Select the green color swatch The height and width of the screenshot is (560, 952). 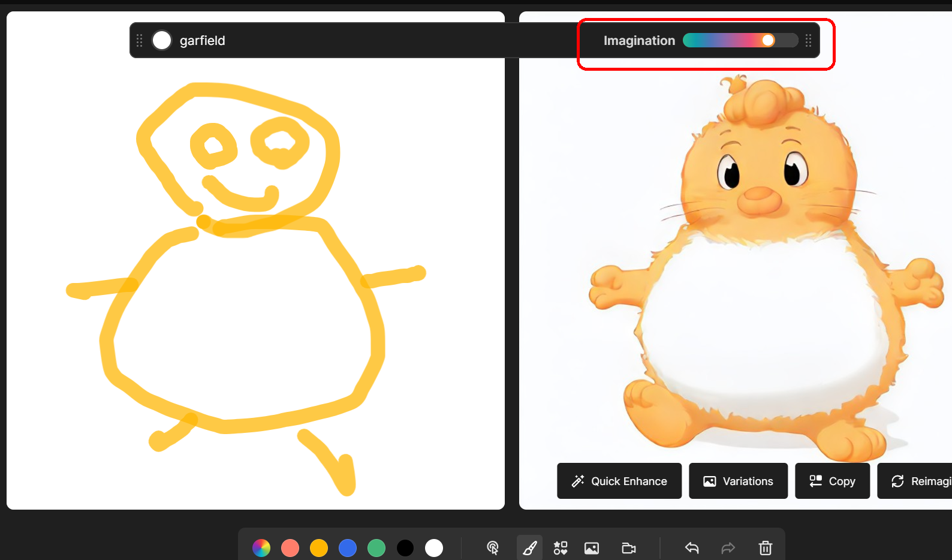376,548
